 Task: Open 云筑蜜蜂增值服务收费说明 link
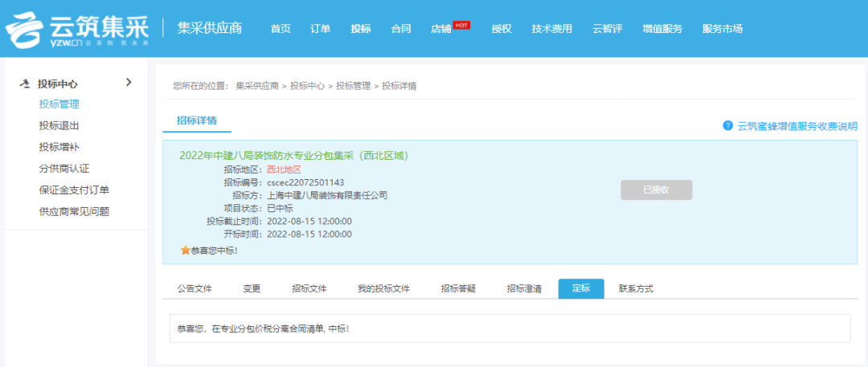pyautogui.click(x=798, y=126)
